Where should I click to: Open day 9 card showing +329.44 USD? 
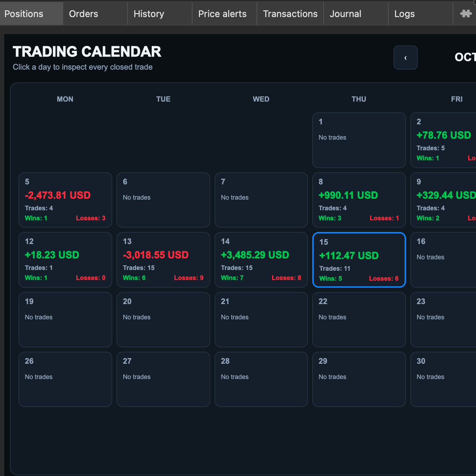(x=443, y=200)
